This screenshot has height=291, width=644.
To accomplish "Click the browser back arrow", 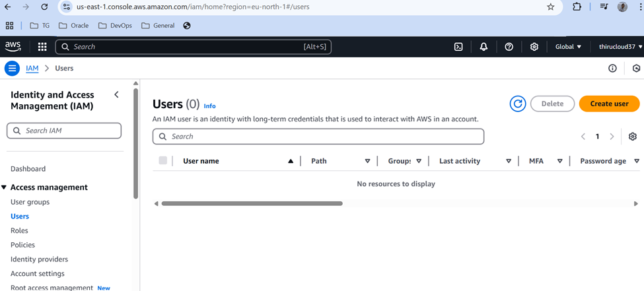I will [8, 7].
